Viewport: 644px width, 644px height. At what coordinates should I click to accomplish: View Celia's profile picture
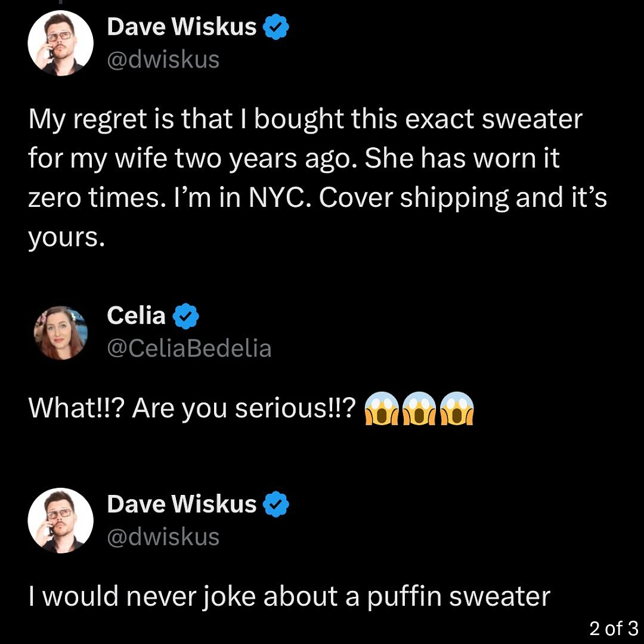pyautogui.click(x=60, y=333)
